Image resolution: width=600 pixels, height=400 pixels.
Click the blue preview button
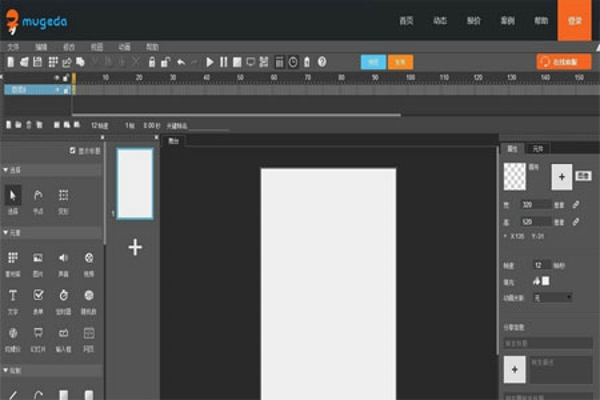tap(372, 62)
